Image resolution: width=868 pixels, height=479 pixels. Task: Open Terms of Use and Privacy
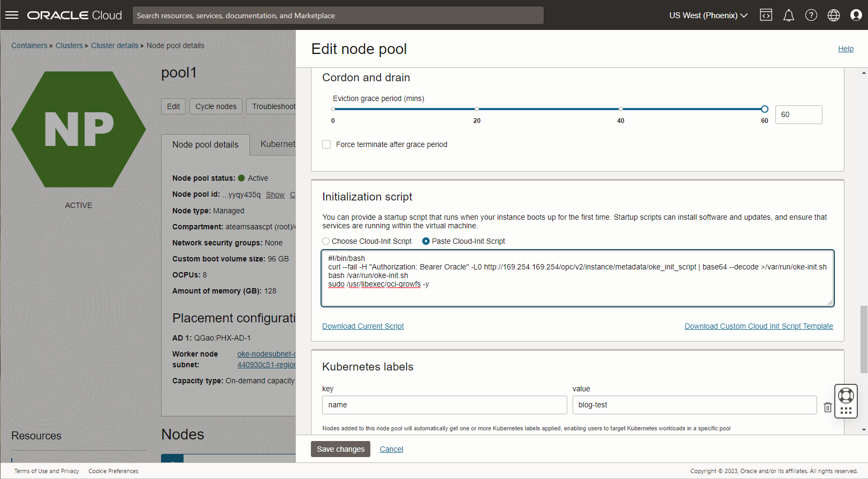47,471
